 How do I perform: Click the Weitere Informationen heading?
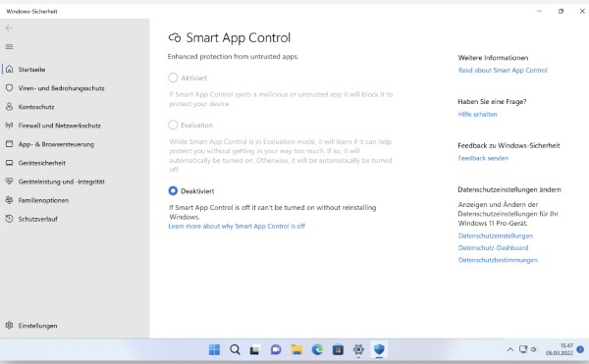[493, 58]
